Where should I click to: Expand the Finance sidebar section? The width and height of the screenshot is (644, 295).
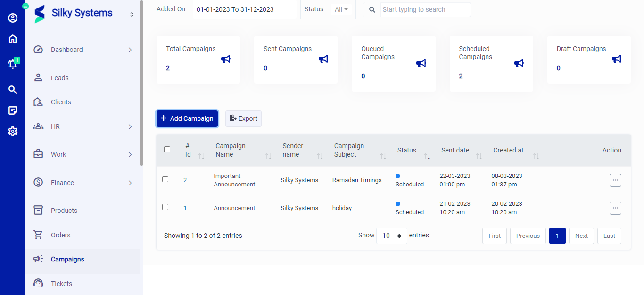pos(62,182)
